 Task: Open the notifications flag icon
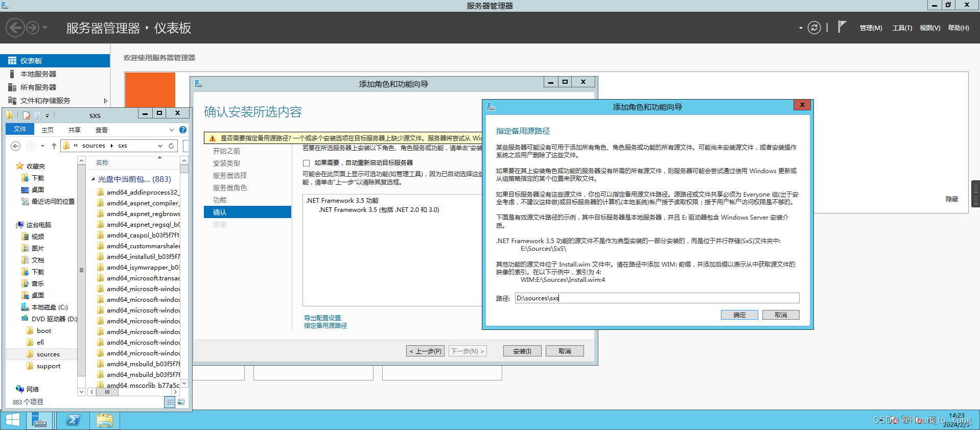point(842,27)
